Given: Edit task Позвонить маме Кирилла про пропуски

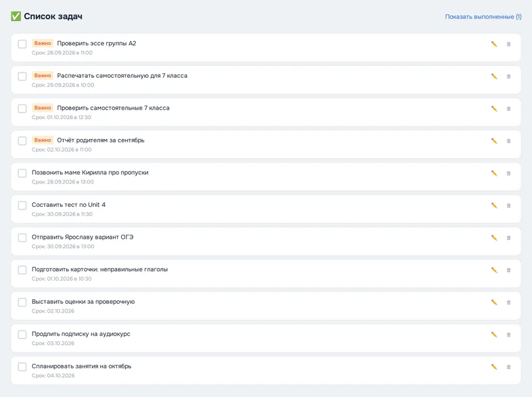Looking at the screenshot, I should tap(494, 173).
